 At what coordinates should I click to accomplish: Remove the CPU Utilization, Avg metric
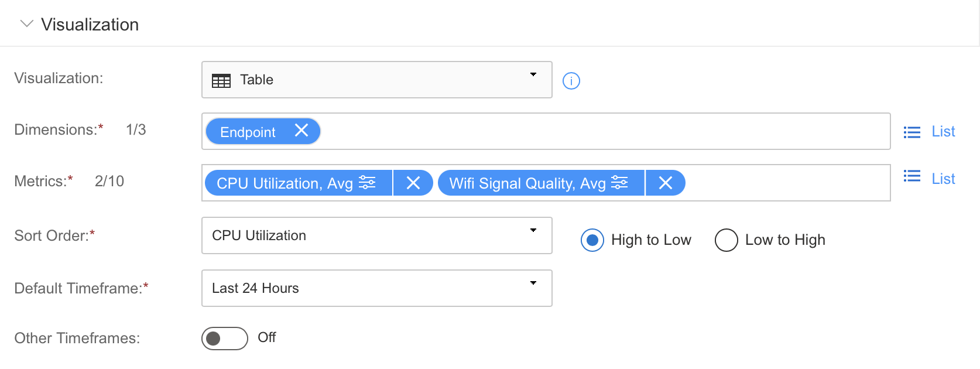coord(413,183)
